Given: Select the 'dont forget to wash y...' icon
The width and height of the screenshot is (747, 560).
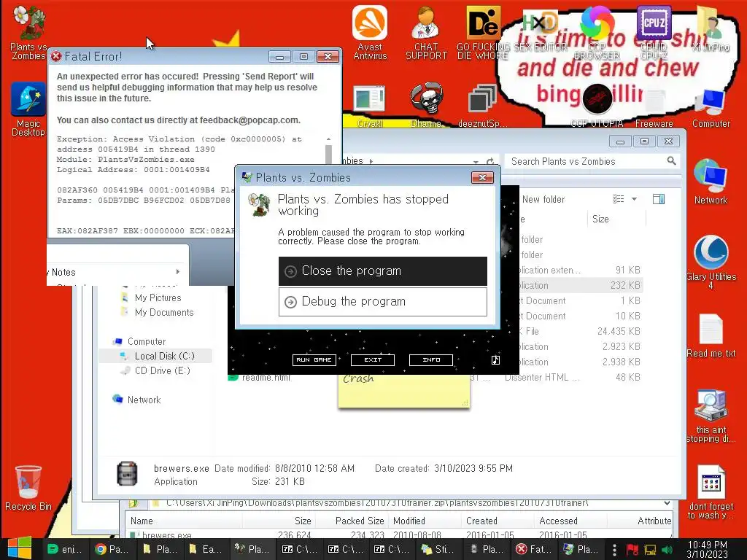Looking at the screenshot, I should click(x=711, y=492).
